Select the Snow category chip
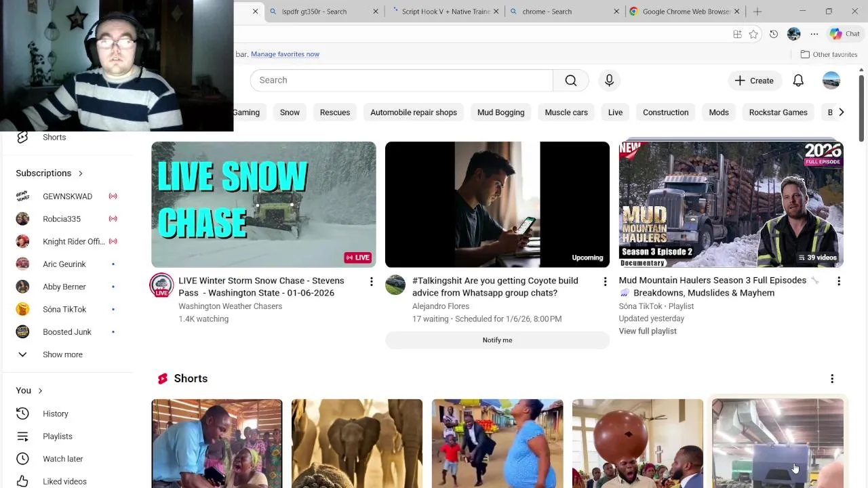The image size is (868, 488). [290, 113]
